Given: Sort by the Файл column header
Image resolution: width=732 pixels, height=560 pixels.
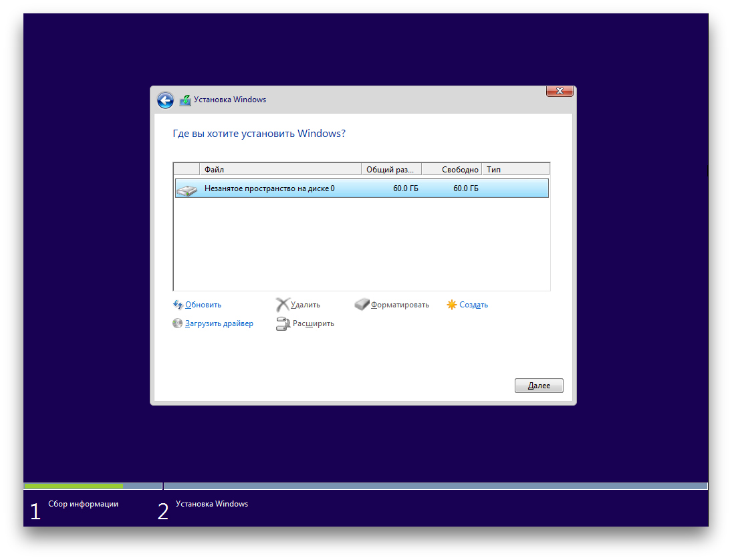Looking at the screenshot, I should point(280,170).
